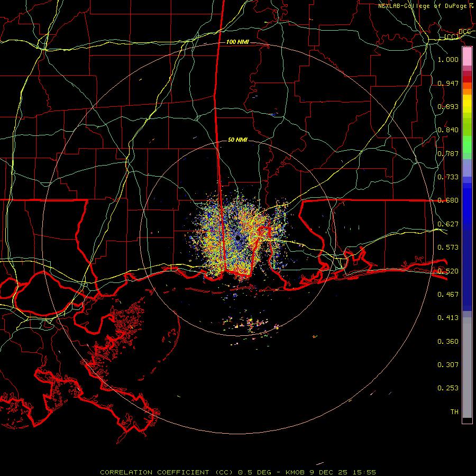Select the 0.467 legend value
476x476 pixels.
tap(448, 294)
